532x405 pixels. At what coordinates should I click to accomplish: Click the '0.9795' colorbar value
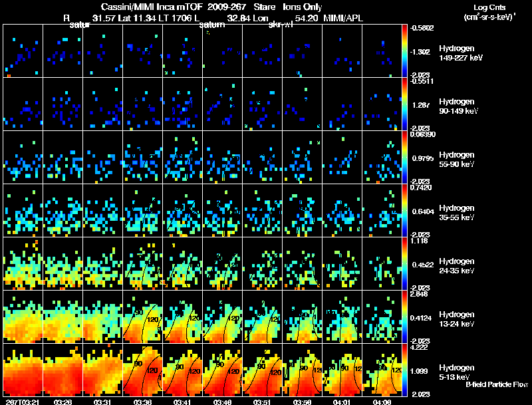tap(423, 158)
